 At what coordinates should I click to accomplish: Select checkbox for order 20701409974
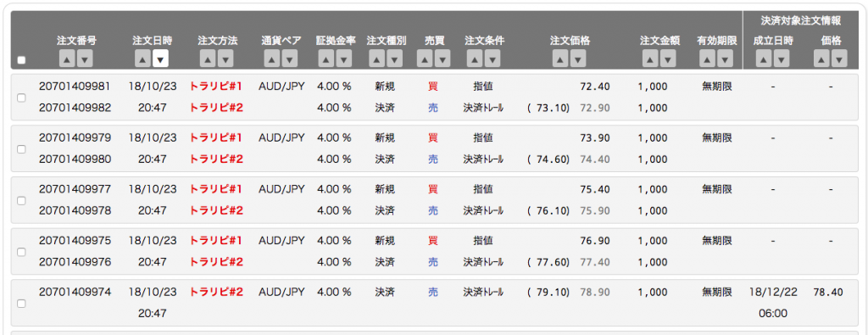(21, 303)
